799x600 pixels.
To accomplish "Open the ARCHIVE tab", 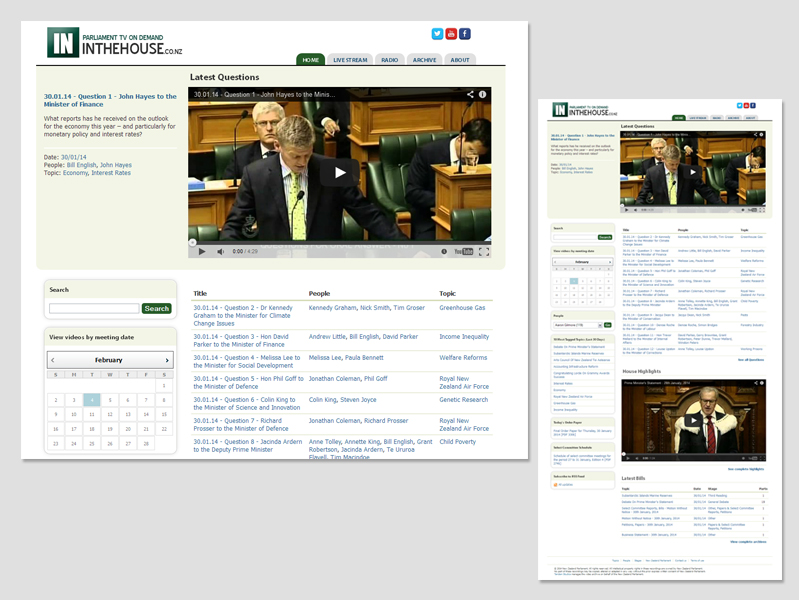I will [x=424, y=60].
